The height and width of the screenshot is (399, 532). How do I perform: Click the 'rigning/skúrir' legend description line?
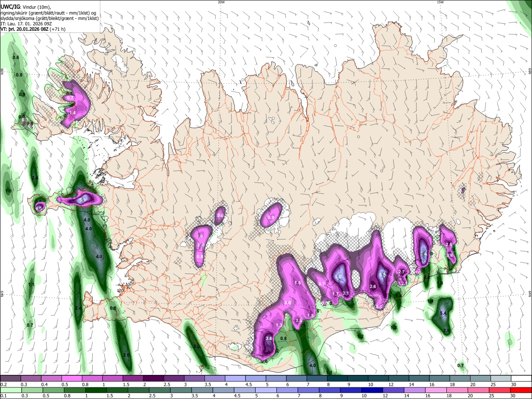[x=49, y=13]
